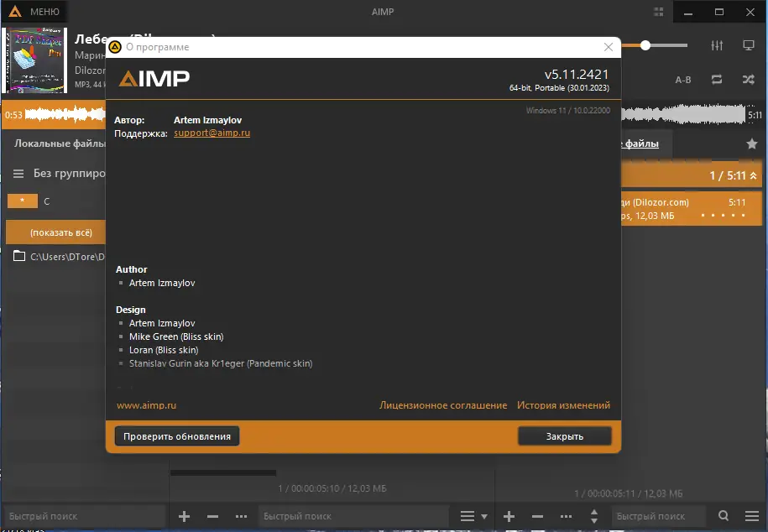Viewport: 768px width, 532px height.
Task: Click the right Быстрый поиск search field
Action: [x=658, y=516]
